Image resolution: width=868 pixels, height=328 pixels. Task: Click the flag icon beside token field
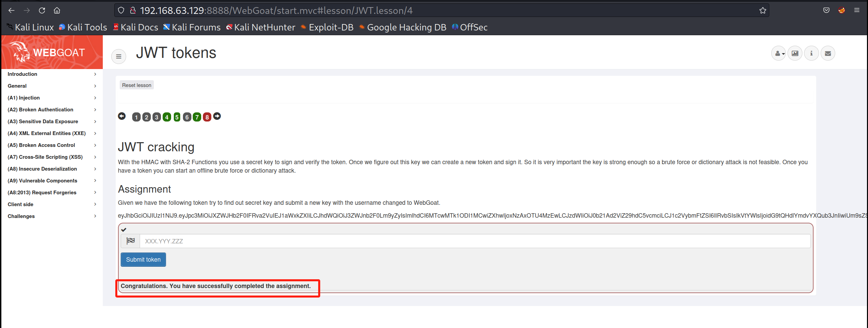(131, 241)
